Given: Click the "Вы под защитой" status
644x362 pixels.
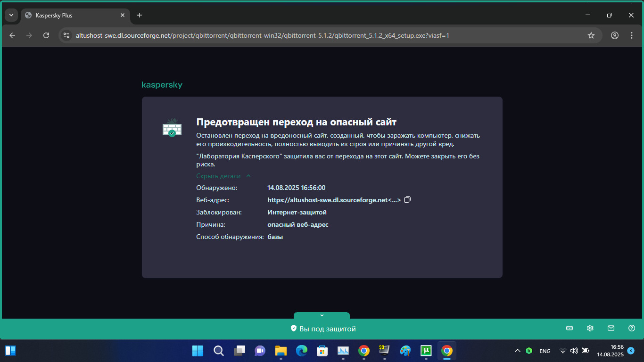Looking at the screenshot, I should pos(323,329).
